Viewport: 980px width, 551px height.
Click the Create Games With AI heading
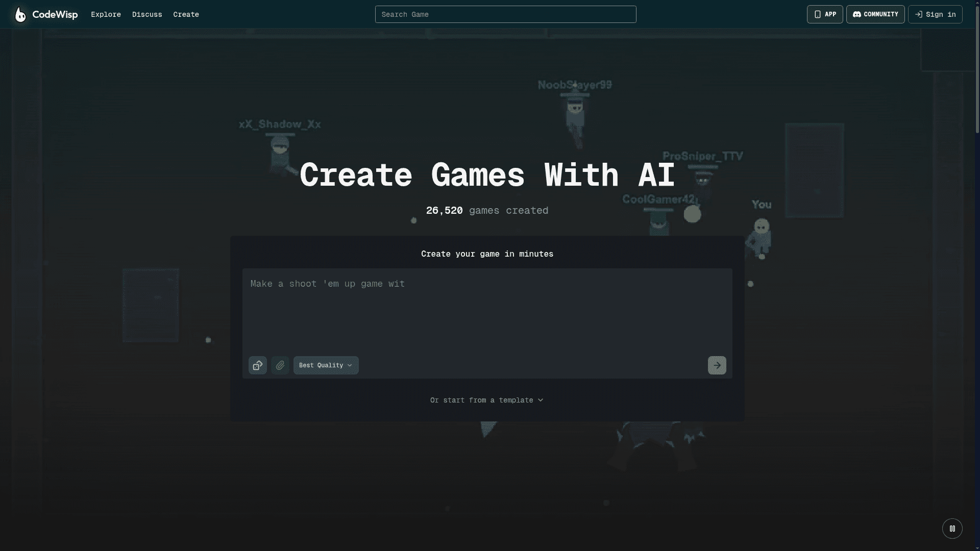click(487, 175)
